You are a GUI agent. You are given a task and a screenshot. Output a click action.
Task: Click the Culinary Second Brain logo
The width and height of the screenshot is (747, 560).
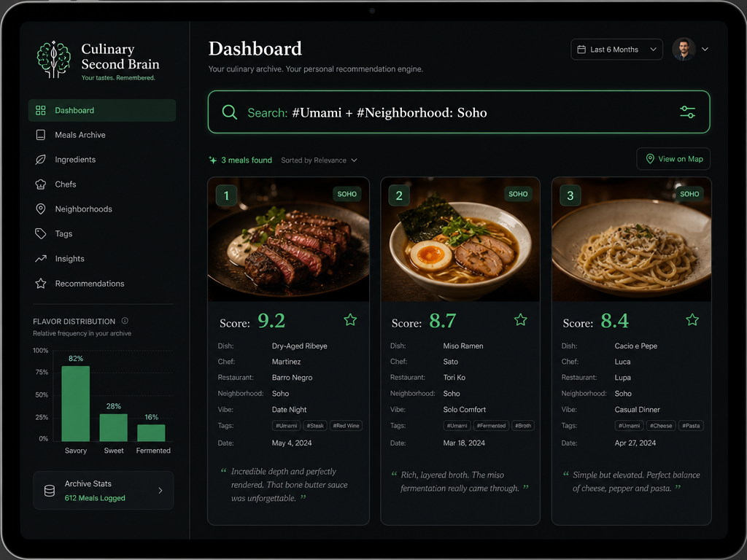click(x=53, y=60)
